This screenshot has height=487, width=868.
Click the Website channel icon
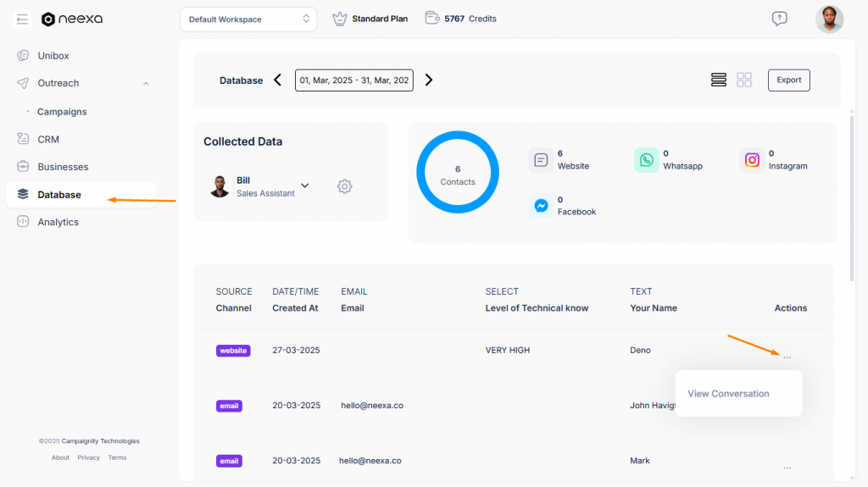541,160
